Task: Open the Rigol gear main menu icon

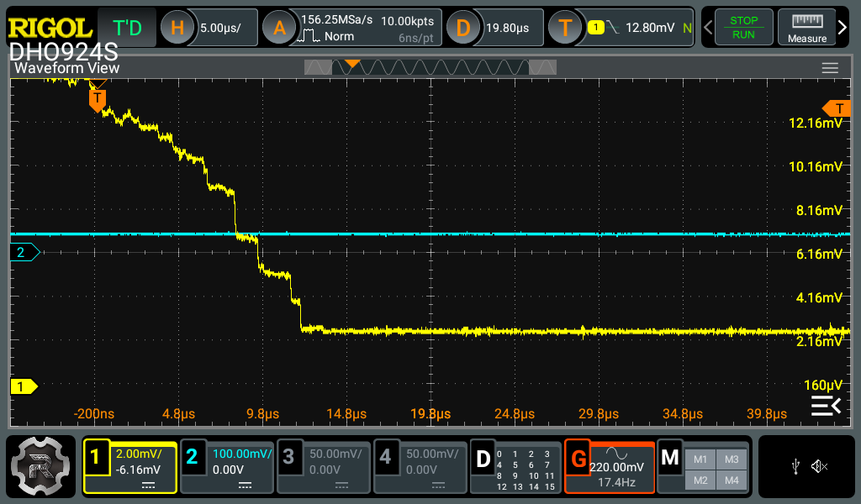Action: pyautogui.click(x=40, y=465)
